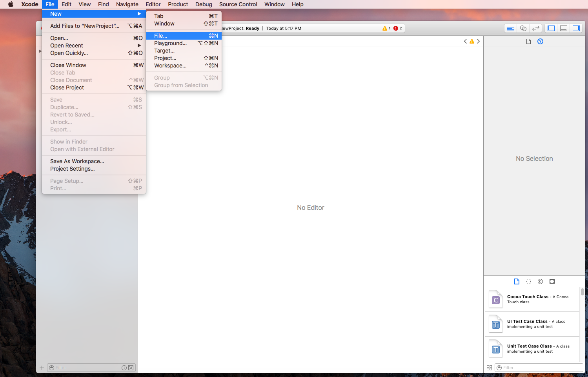Viewport: 588px width, 377px height.
Task: Click the yellow warning count in the toolbar
Action: coord(386,28)
